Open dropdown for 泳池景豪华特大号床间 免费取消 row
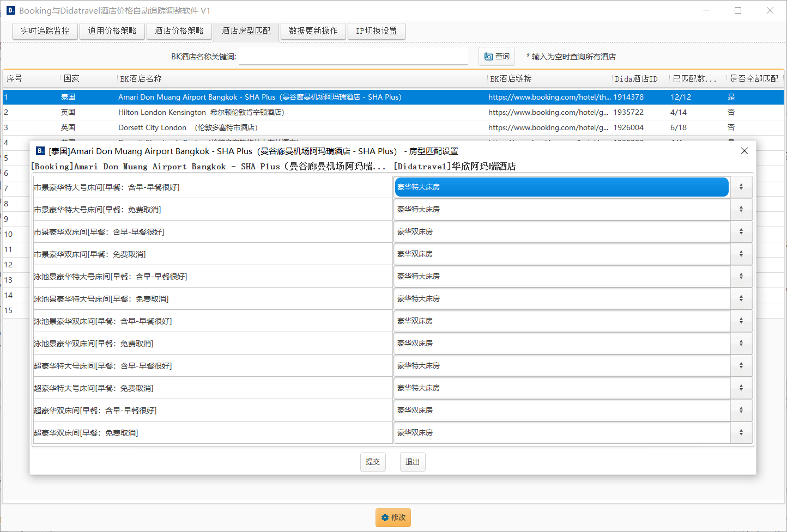 (x=741, y=298)
